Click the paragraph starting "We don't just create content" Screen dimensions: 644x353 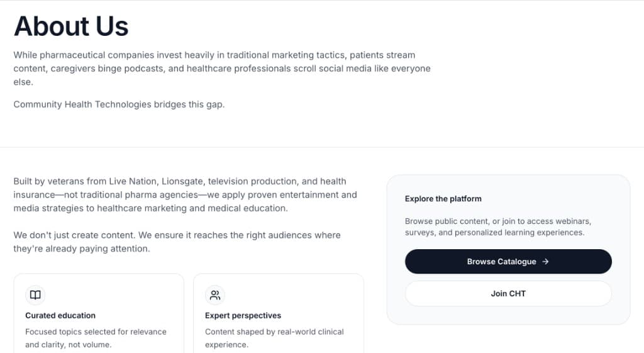pos(177,242)
